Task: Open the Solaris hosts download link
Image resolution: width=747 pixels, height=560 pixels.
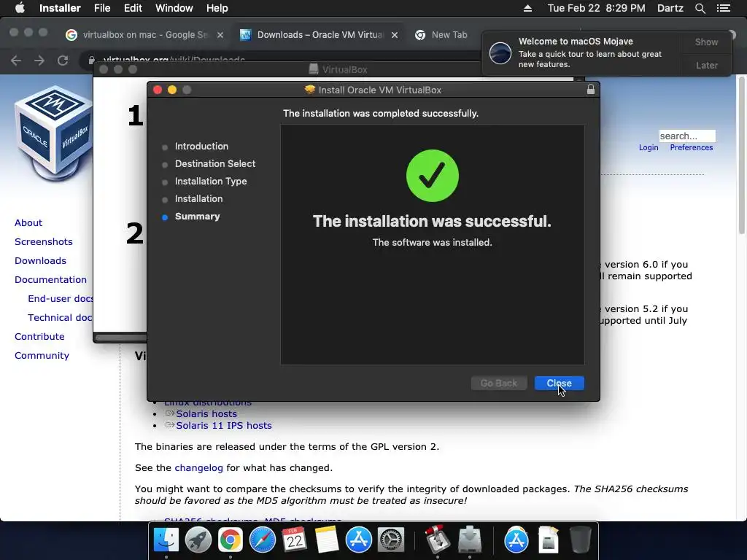Action: pyautogui.click(x=206, y=414)
